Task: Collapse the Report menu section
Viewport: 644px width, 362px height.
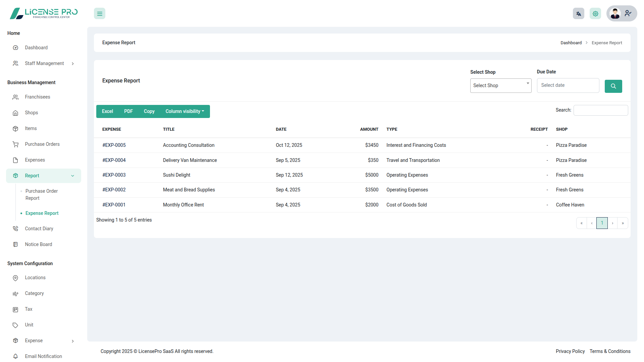Action: tap(73, 176)
